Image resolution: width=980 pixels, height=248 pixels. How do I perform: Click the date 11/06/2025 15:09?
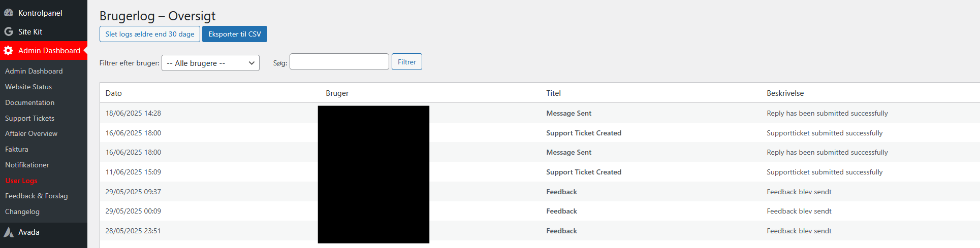pos(133,172)
